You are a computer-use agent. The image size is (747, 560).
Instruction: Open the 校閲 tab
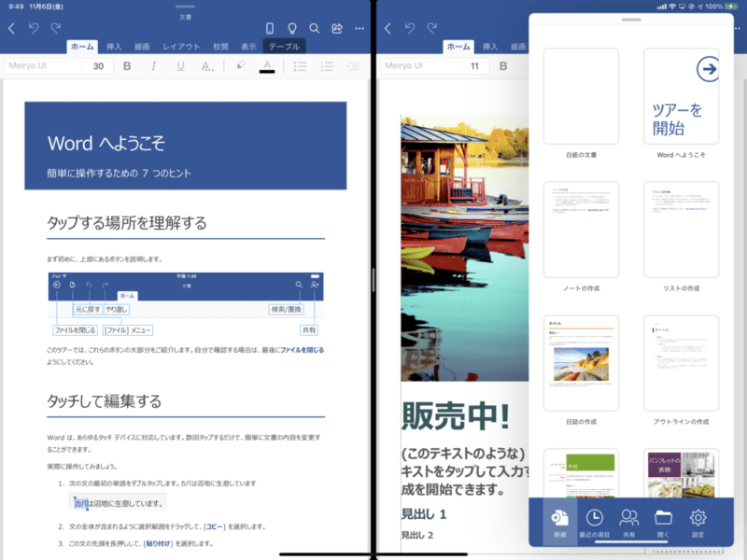pyautogui.click(x=220, y=46)
